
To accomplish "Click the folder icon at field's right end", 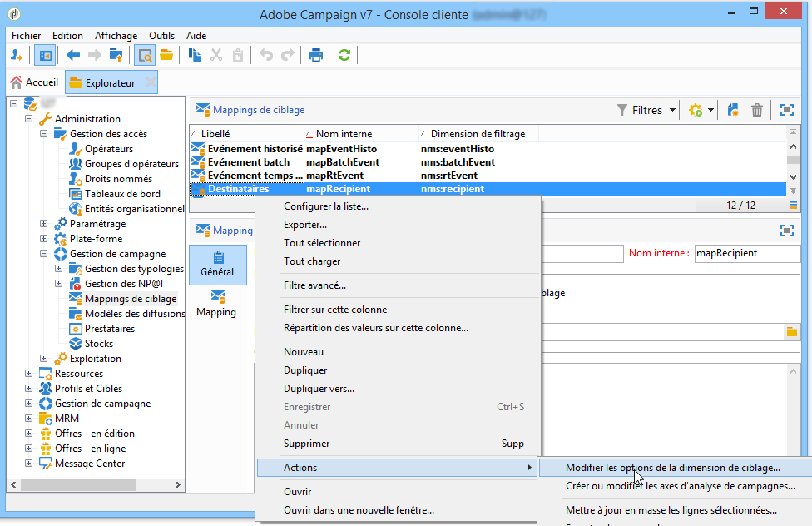I will [x=792, y=332].
